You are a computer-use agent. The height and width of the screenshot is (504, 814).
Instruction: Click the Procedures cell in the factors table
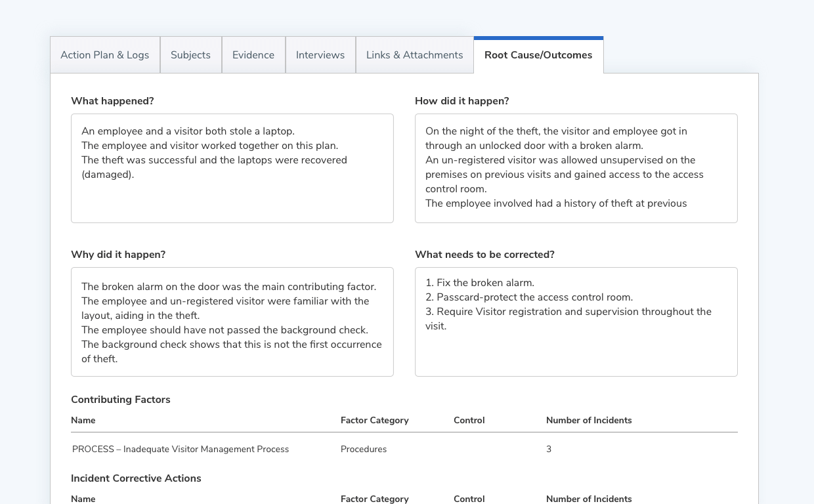coord(363,449)
